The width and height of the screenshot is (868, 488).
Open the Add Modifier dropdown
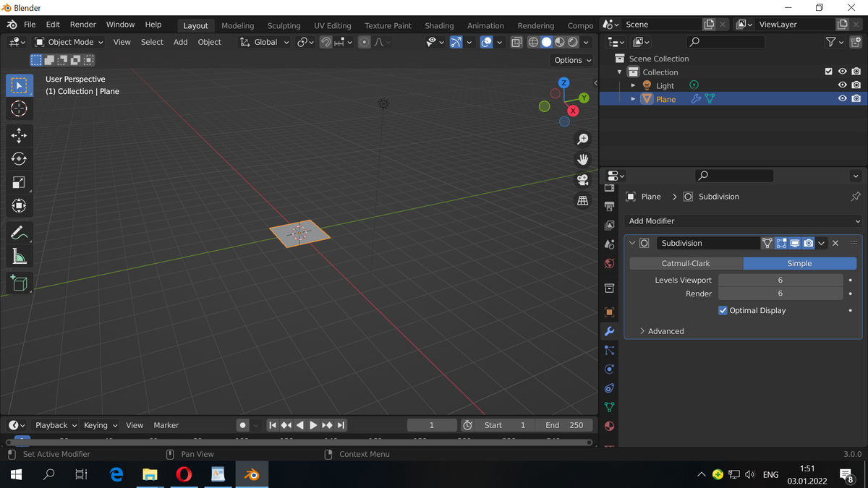click(744, 221)
